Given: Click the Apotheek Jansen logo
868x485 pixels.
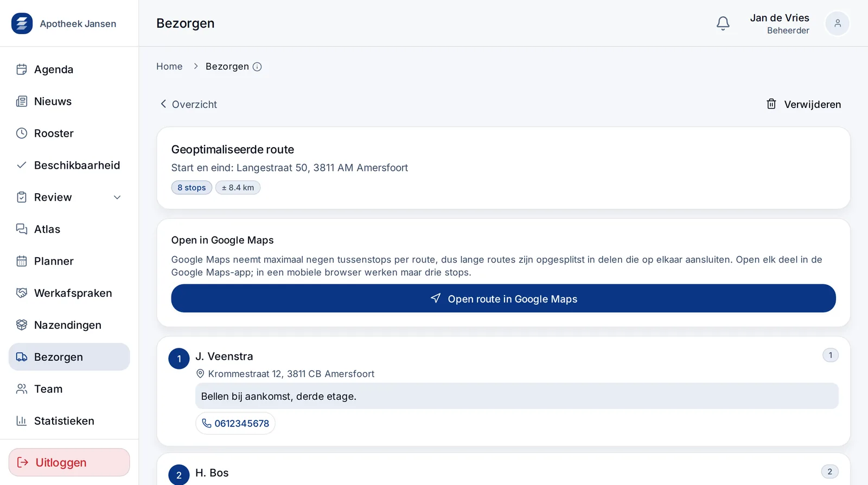Looking at the screenshot, I should tap(22, 23).
